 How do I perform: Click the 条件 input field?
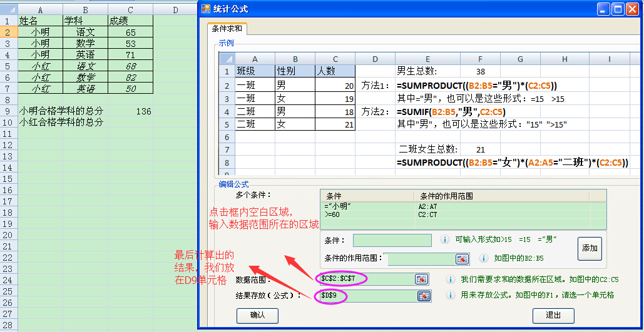click(392, 240)
